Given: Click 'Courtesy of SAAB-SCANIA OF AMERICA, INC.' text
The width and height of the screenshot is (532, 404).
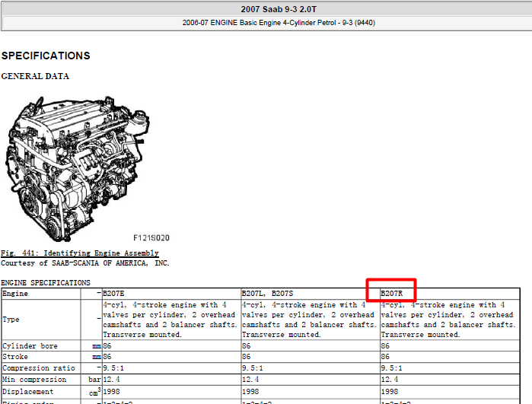Looking at the screenshot, I should [x=85, y=263].
